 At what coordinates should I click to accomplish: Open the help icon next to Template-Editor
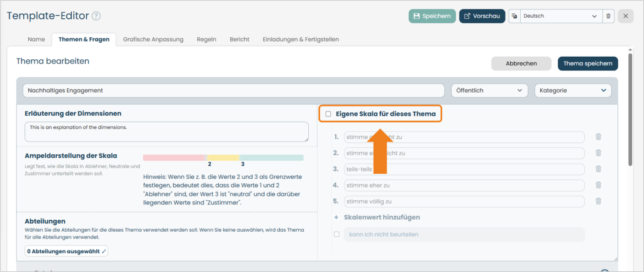click(x=96, y=16)
